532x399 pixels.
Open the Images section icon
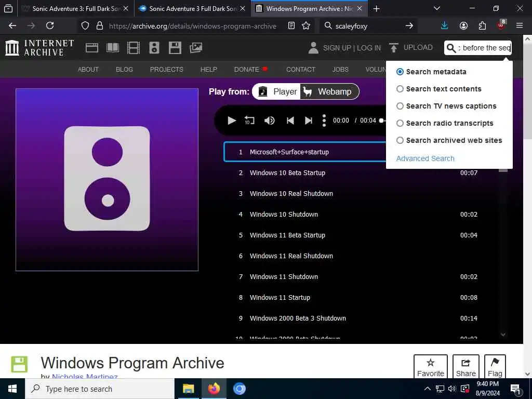pos(196,48)
